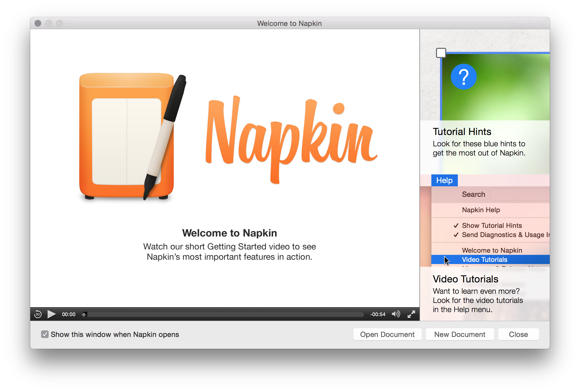Select Video Tutorials menu entry
This screenshot has height=392, width=580.
click(x=484, y=259)
